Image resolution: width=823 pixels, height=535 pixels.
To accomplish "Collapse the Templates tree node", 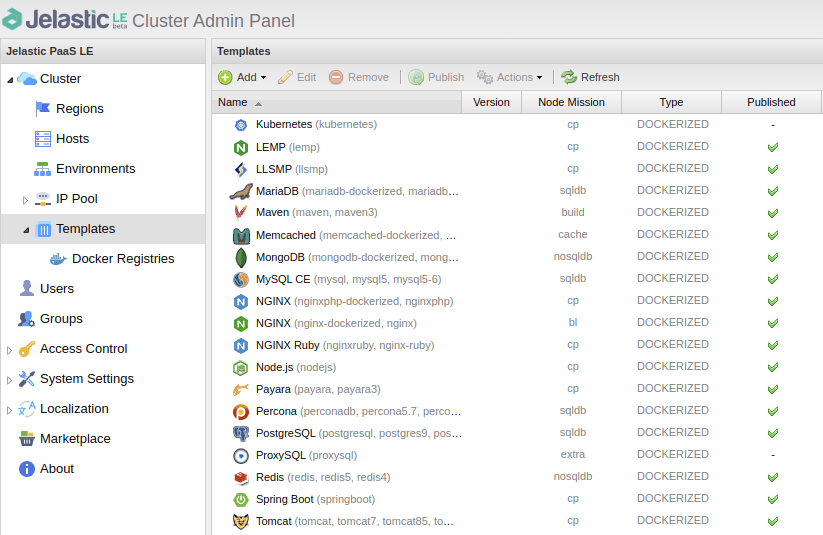I will (x=26, y=230).
